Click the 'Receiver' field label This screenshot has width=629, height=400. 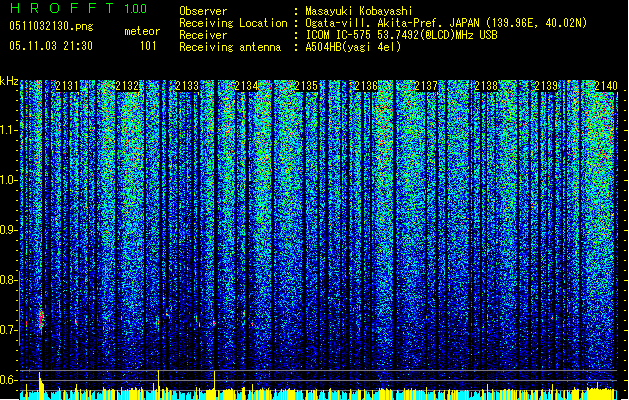point(203,35)
